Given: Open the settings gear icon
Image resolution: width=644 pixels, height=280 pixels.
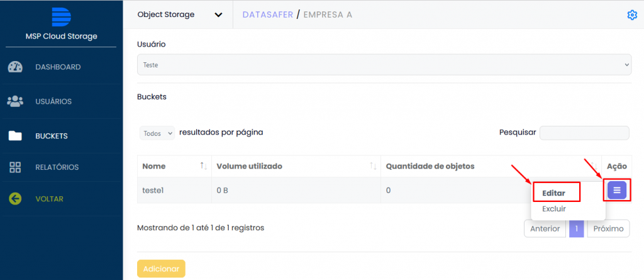Looking at the screenshot, I should (x=631, y=15).
